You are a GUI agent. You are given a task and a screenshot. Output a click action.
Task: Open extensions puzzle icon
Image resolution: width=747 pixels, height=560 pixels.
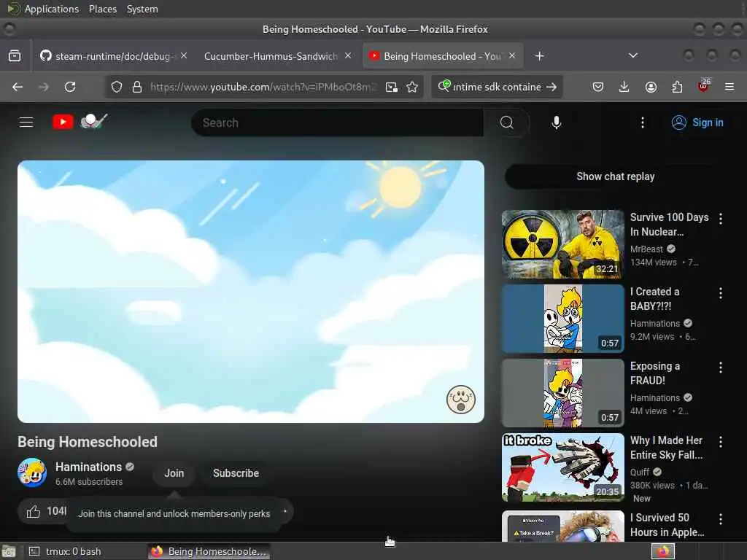[x=677, y=87]
